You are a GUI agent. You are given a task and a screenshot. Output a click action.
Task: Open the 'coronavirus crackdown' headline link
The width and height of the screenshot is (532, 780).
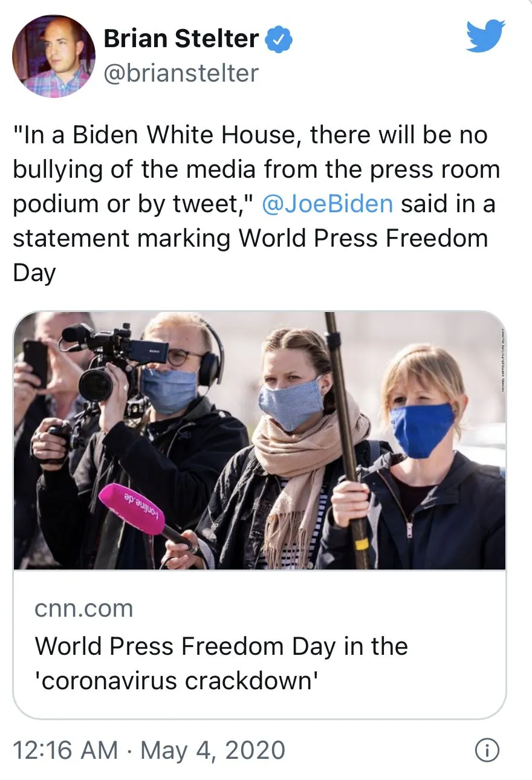coord(221,663)
